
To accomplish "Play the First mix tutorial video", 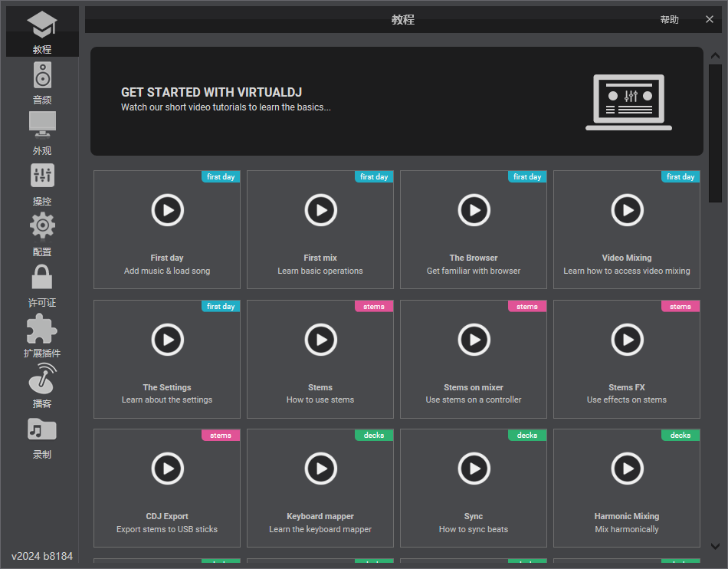I will (x=321, y=210).
